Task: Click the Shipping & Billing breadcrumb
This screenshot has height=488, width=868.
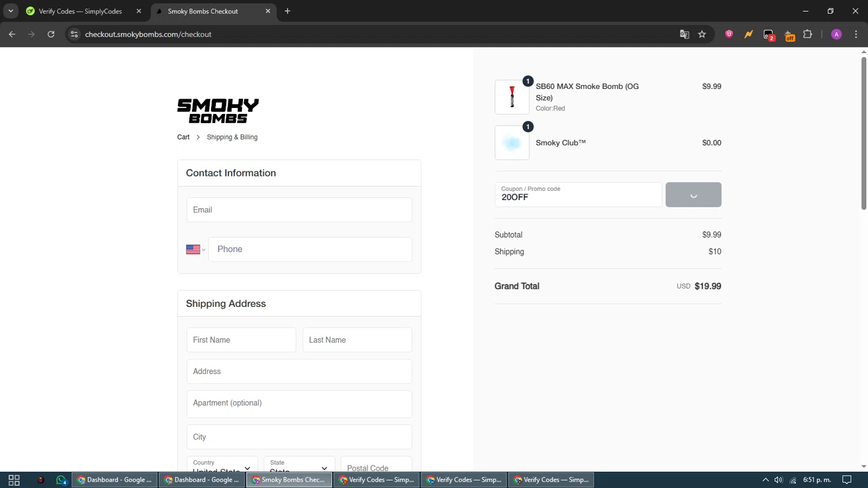Action: tap(232, 137)
